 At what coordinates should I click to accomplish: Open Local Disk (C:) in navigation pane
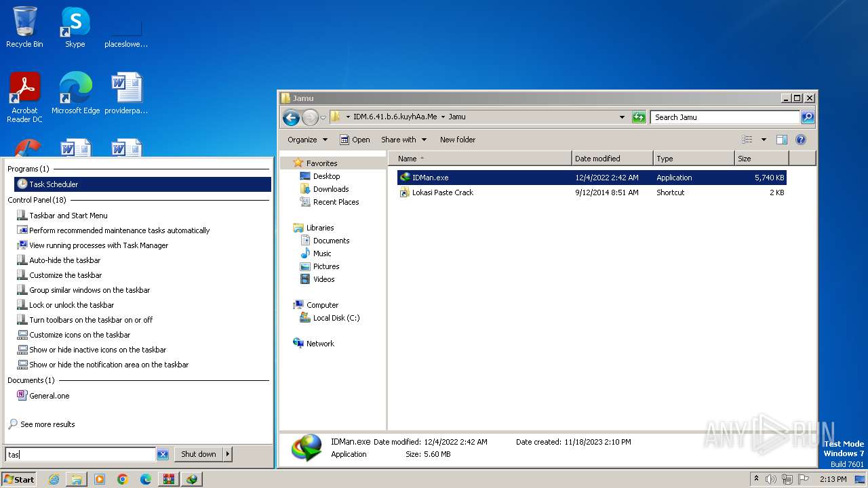point(330,318)
